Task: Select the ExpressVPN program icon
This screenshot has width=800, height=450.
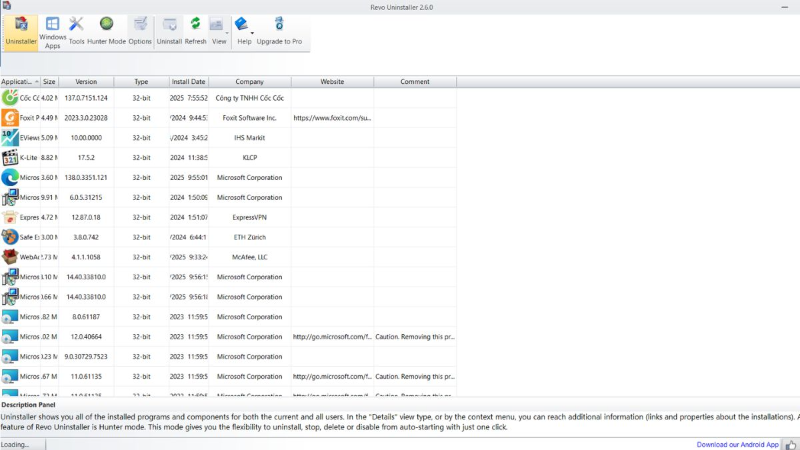Action: pyautogui.click(x=10, y=217)
